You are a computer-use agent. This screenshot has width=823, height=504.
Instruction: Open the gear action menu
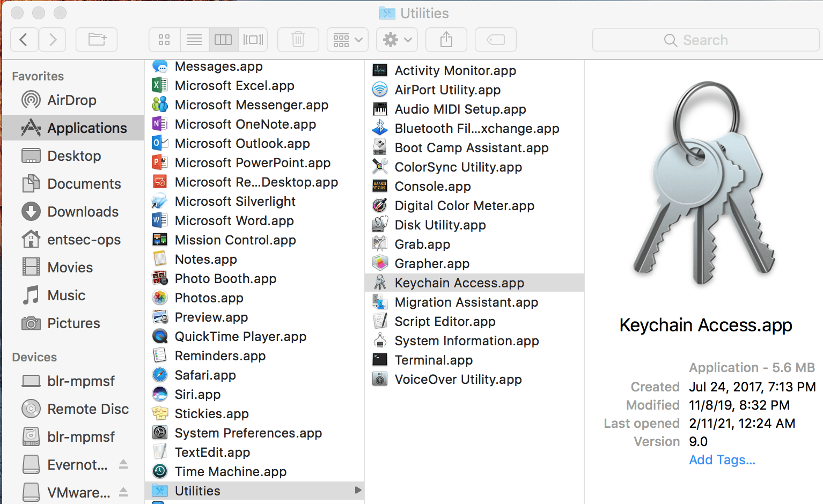point(397,40)
